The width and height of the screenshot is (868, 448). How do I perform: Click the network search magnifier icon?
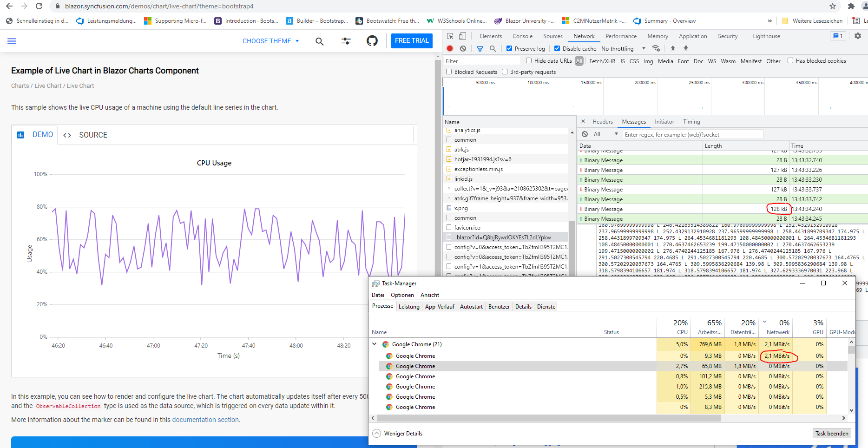[x=493, y=48]
